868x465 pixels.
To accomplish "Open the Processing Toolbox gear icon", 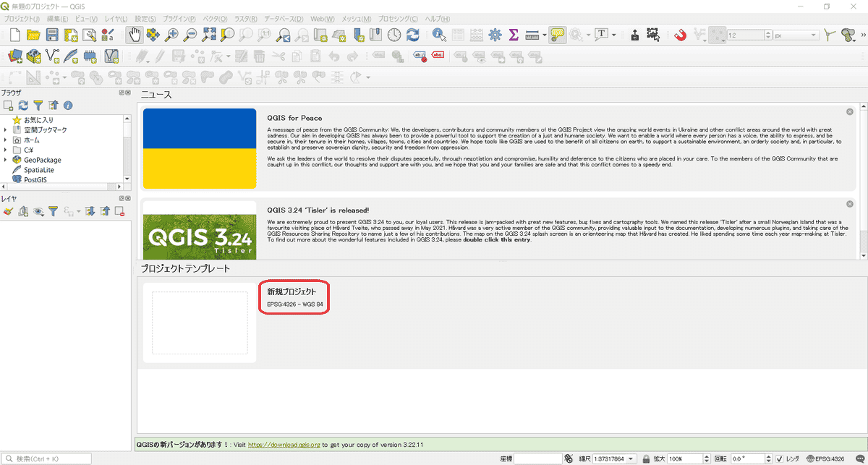I will [495, 34].
